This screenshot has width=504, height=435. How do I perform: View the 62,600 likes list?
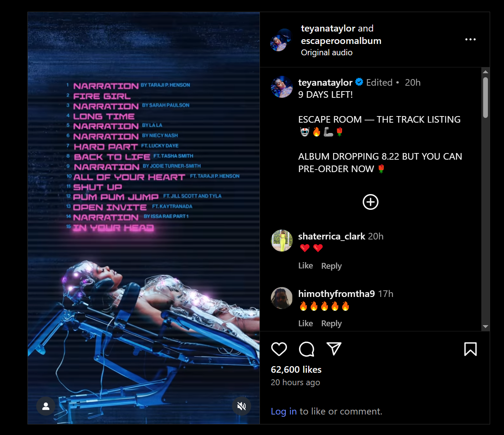pyautogui.click(x=296, y=370)
